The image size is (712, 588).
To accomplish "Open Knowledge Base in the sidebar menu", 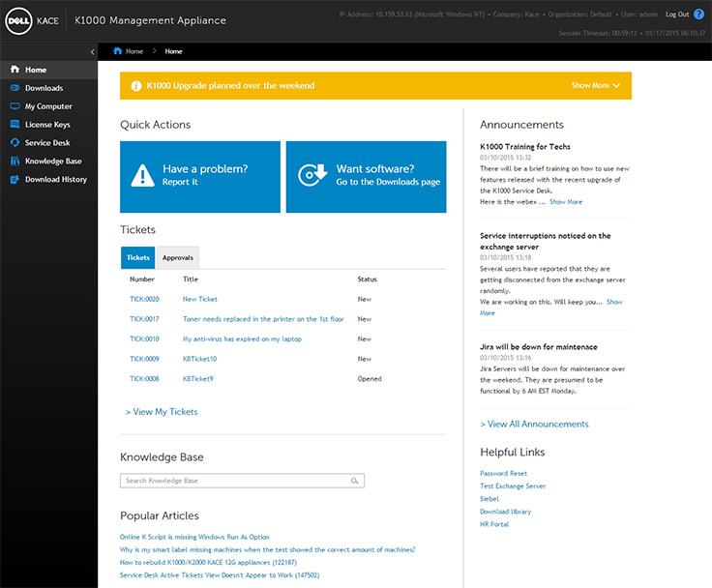I will [48, 161].
